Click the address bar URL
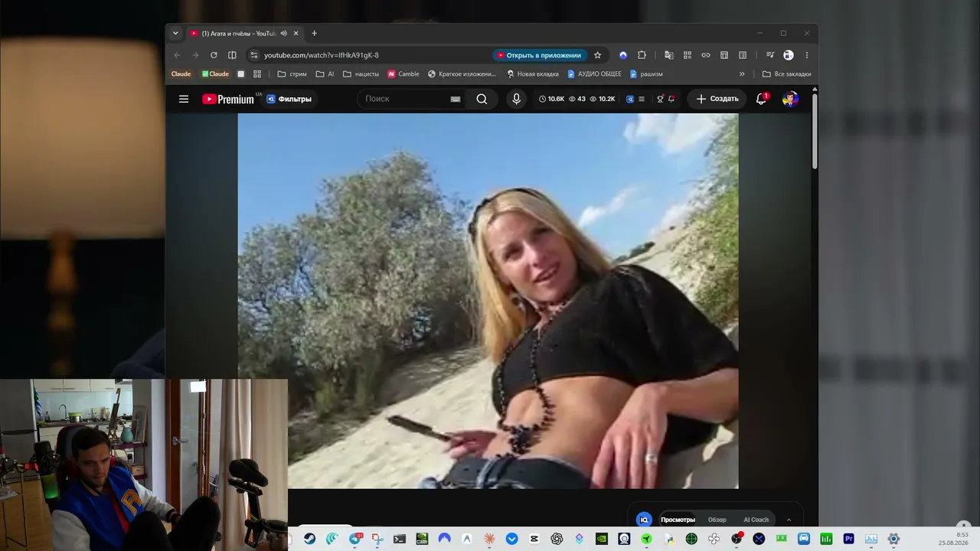The height and width of the screenshot is (551, 980). tap(322, 55)
